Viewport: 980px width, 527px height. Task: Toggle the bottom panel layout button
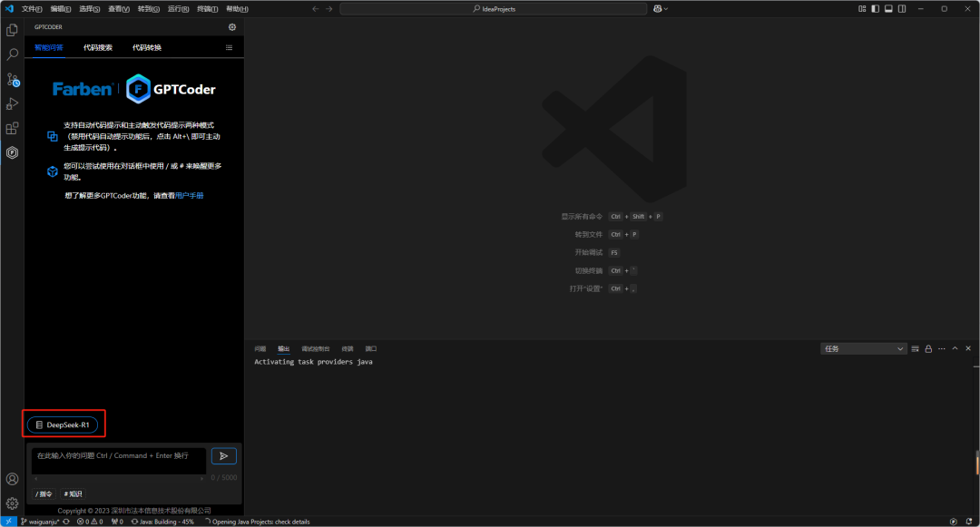[x=889, y=9]
